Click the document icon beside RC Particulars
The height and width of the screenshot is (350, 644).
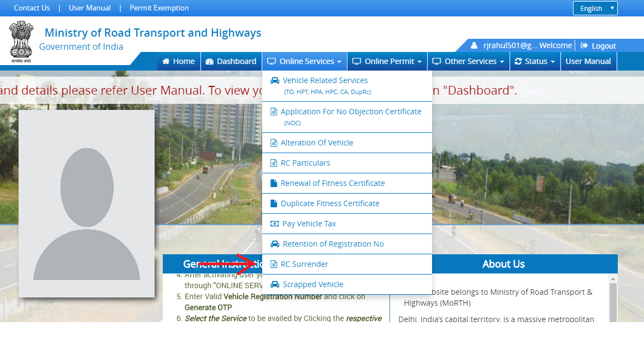(x=274, y=163)
